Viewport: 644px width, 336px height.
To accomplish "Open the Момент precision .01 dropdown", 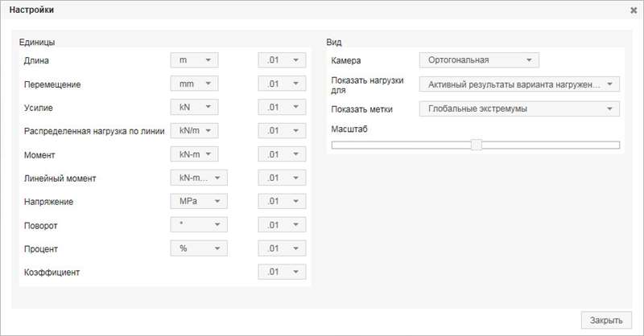I will point(282,154).
